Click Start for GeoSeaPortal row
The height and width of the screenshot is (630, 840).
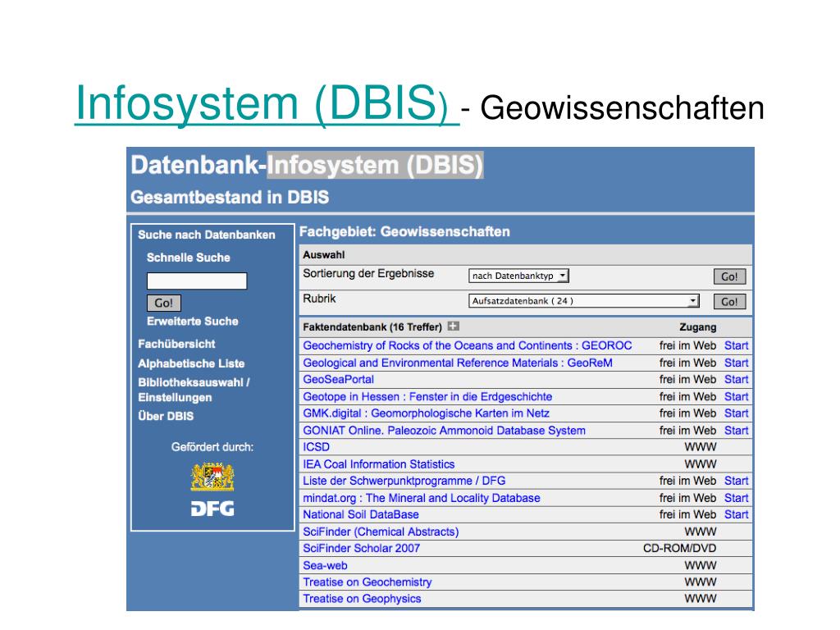pos(736,379)
